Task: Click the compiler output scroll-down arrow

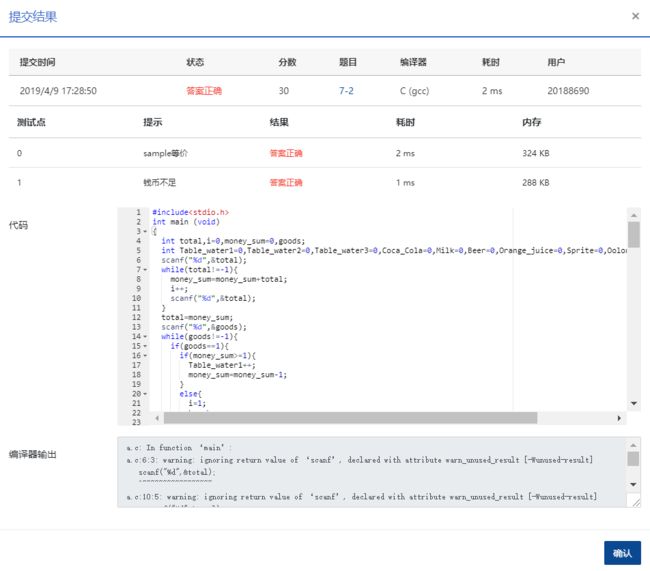Action: [633, 484]
